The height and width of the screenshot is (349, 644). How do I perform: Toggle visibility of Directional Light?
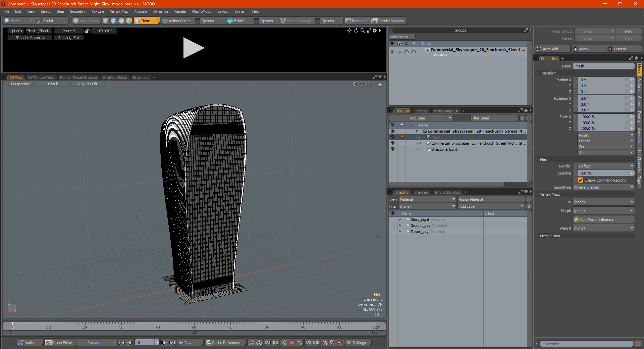(392, 149)
